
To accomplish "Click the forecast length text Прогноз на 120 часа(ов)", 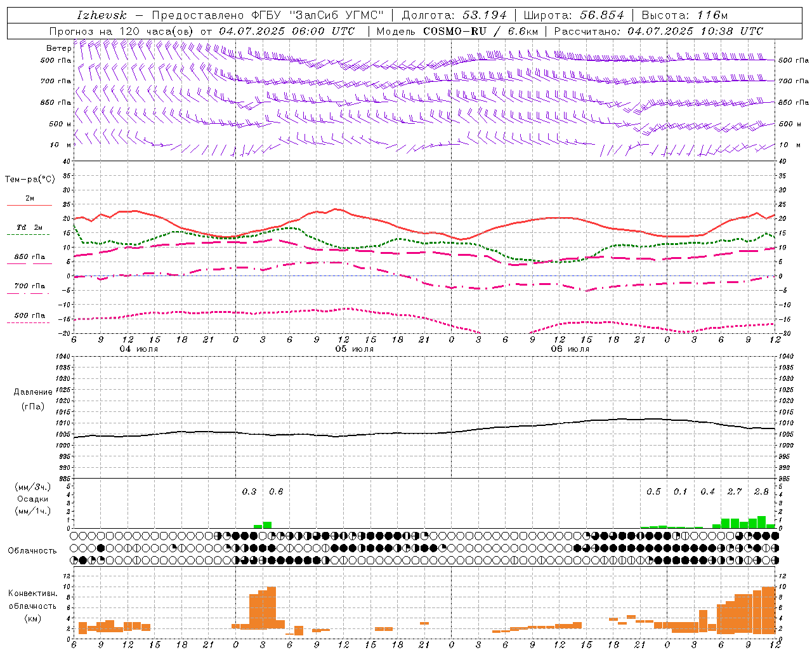I will (122, 31).
